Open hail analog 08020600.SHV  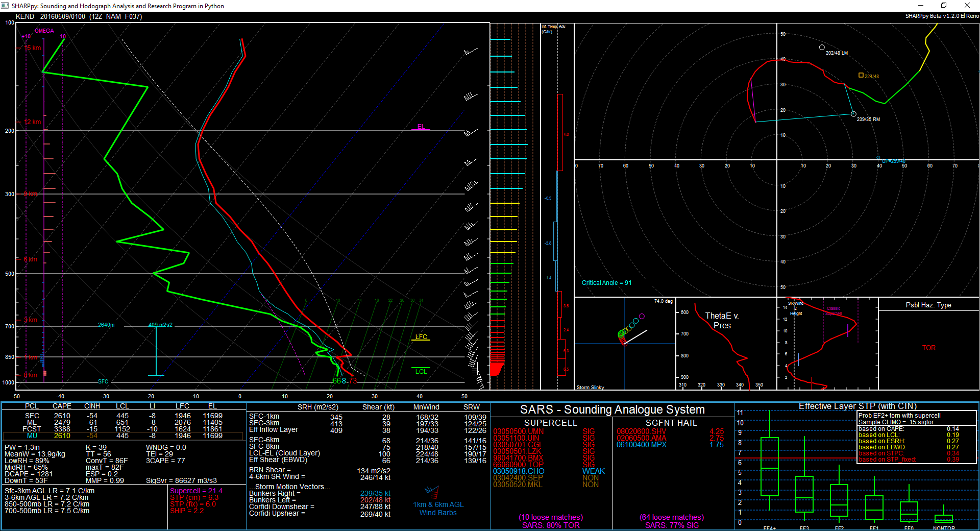(641, 431)
